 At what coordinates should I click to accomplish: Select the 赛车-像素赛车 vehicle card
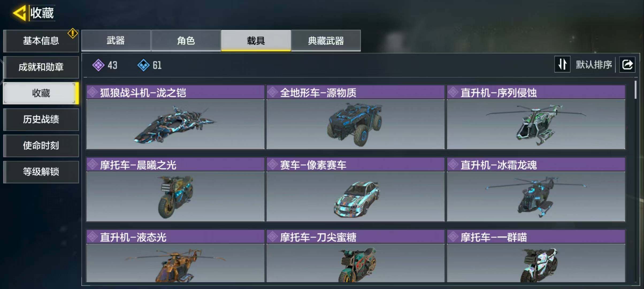tap(355, 189)
